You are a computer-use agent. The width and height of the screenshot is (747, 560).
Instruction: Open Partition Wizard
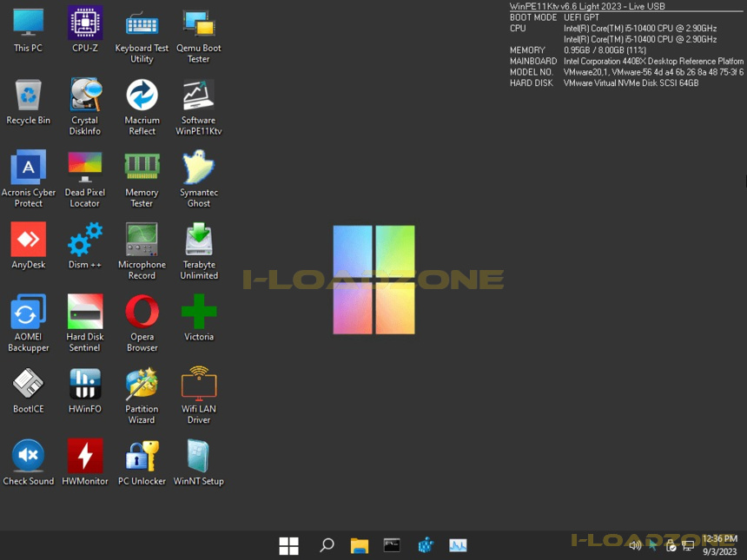click(x=142, y=396)
